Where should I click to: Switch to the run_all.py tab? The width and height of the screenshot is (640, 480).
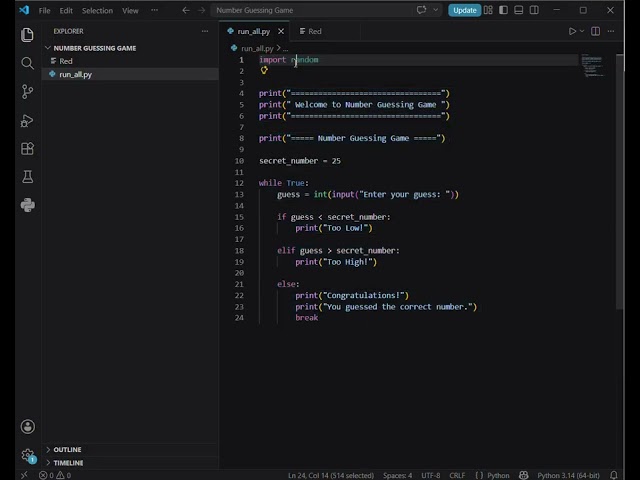coord(253,31)
